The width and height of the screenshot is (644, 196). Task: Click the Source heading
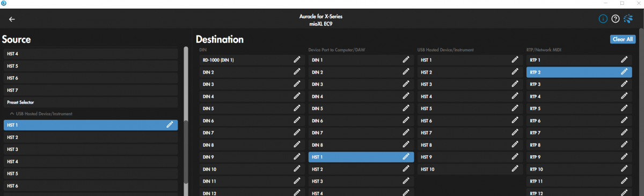[x=16, y=40]
